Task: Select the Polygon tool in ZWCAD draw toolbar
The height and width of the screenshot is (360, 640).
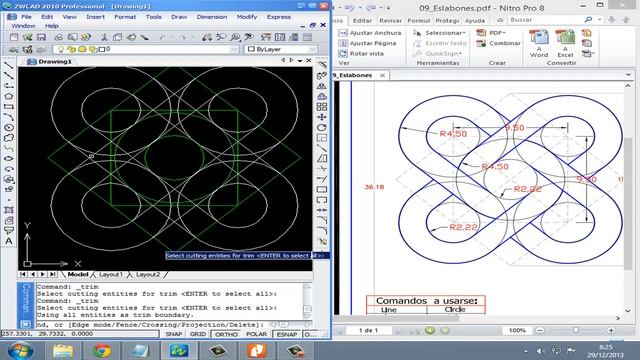Action: pyautogui.click(x=9, y=96)
